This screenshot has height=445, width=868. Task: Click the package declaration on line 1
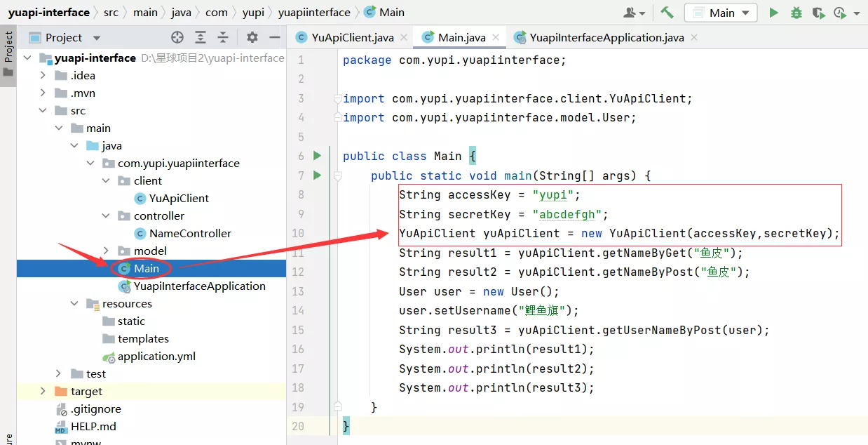pyautogui.click(x=454, y=60)
